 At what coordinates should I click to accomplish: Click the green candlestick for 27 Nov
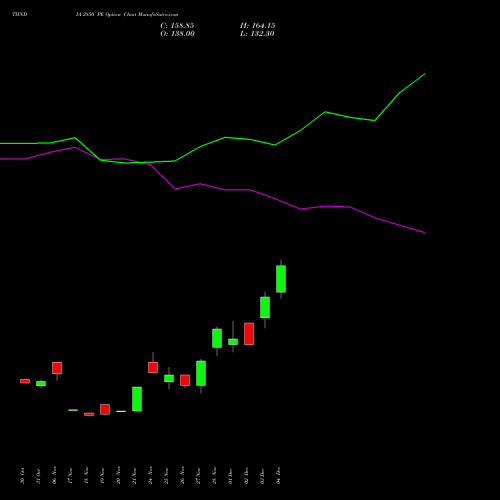(201, 373)
